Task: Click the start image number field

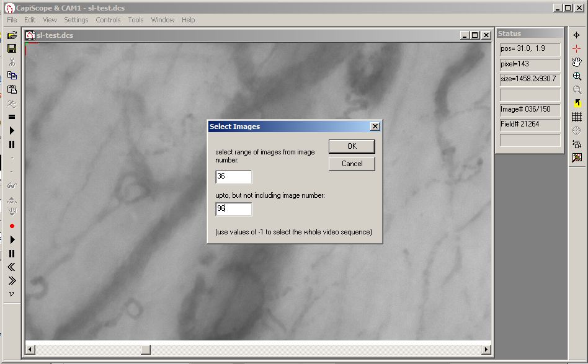Action: pos(234,177)
